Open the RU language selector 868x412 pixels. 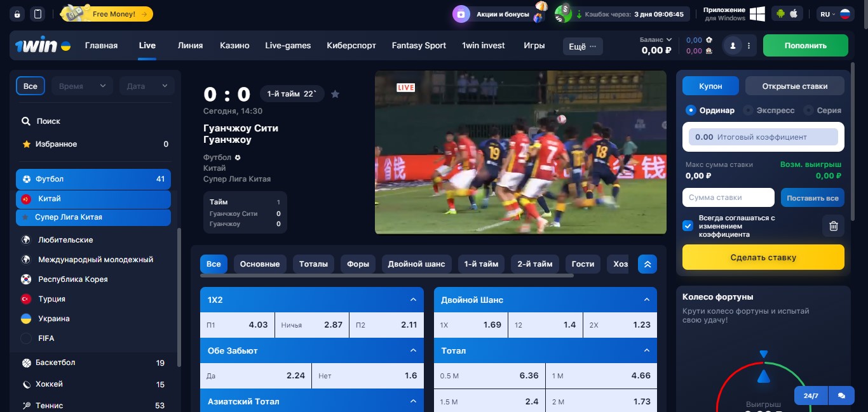pyautogui.click(x=835, y=14)
